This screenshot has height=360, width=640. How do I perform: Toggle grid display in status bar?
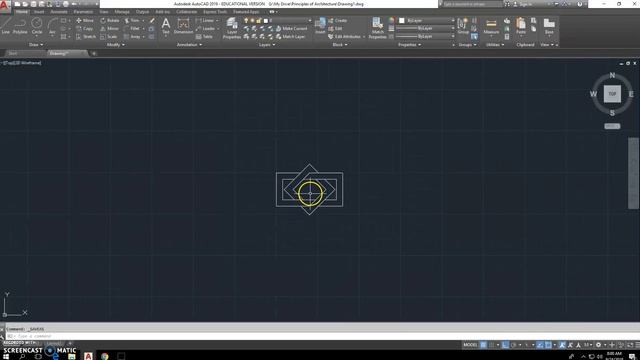tap(483, 345)
